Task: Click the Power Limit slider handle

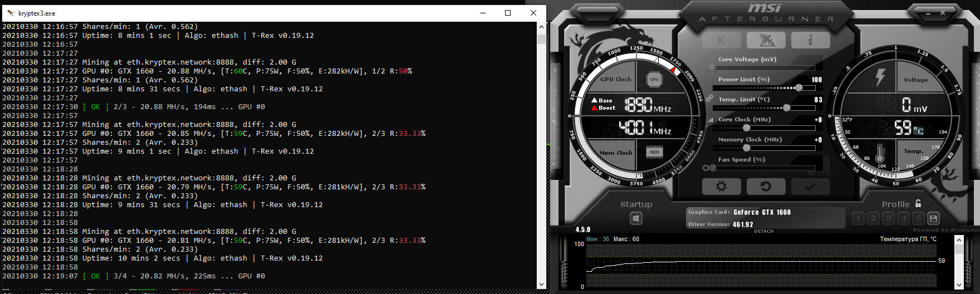Action: point(799,88)
